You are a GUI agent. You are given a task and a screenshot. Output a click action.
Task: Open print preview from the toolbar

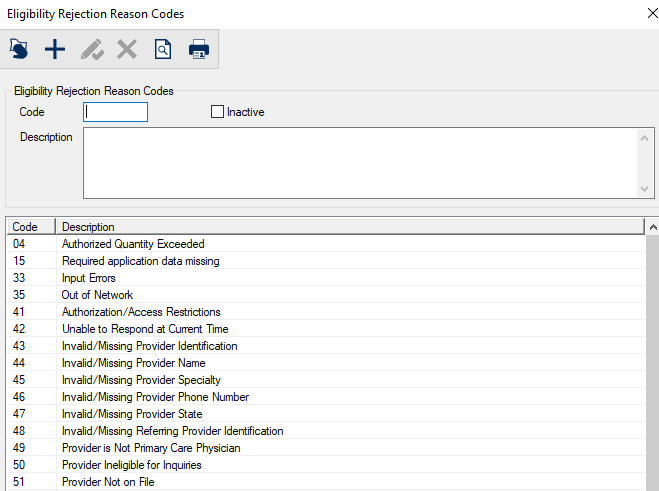pyautogui.click(x=163, y=49)
